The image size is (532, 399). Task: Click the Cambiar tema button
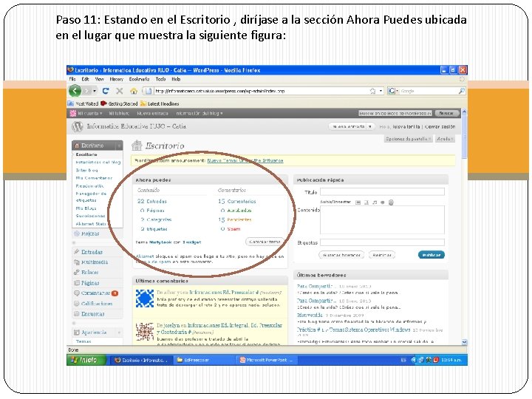click(265, 242)
